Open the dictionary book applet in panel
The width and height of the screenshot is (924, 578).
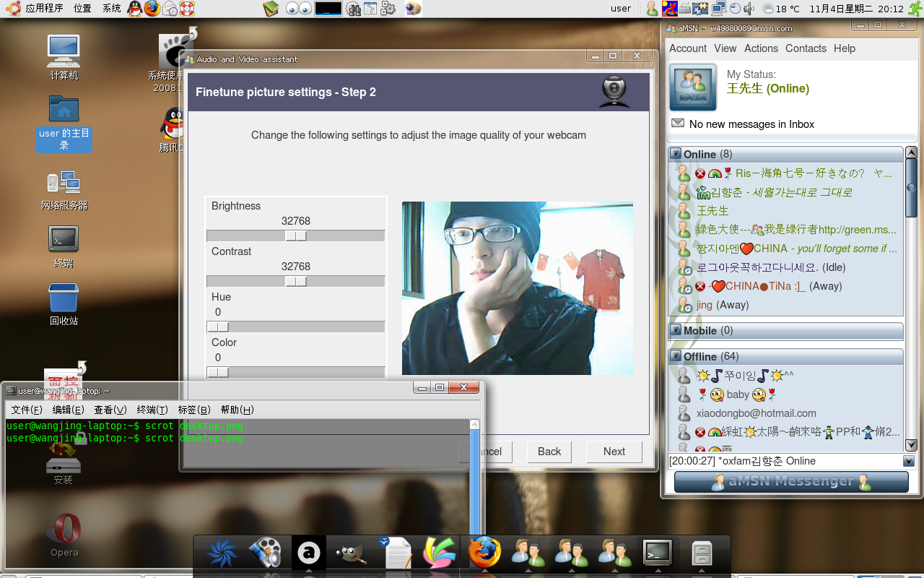(271, 9)
